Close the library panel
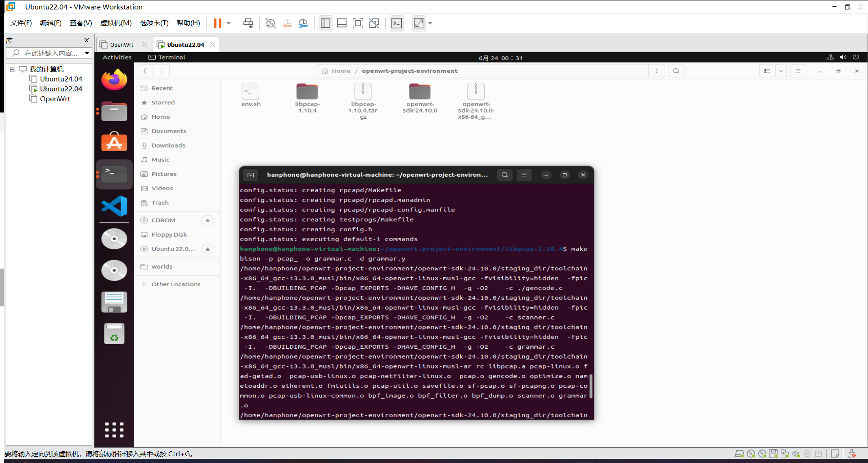 click(87, 40)
